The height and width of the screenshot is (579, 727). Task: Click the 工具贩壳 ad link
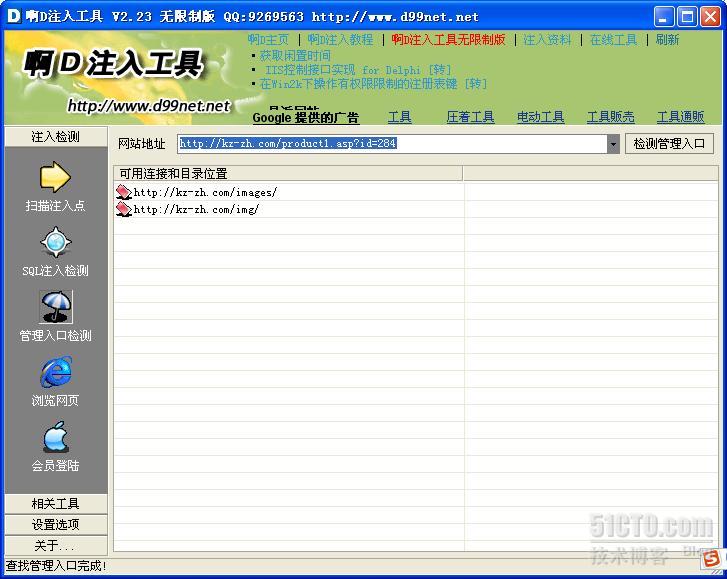[611, 117]
